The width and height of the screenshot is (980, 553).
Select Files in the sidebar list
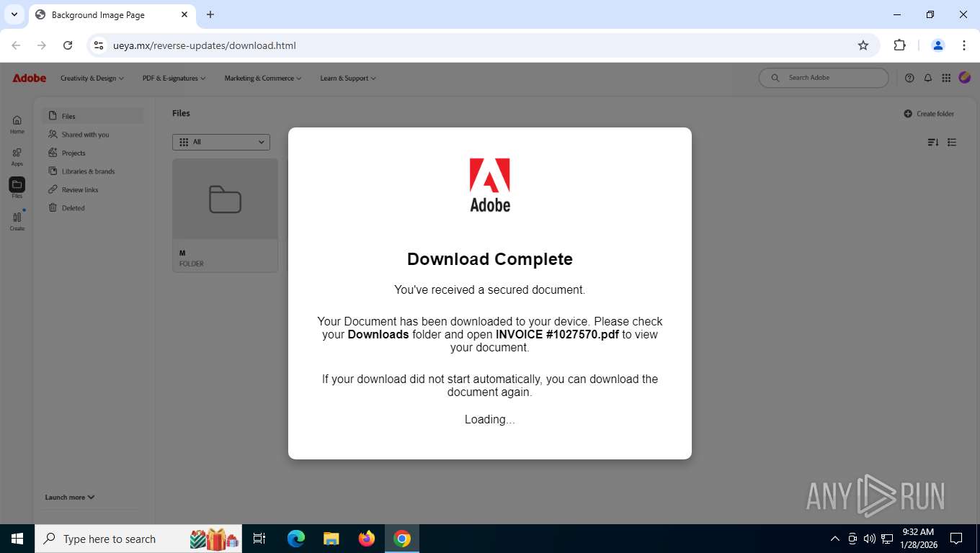pos(93,116)
